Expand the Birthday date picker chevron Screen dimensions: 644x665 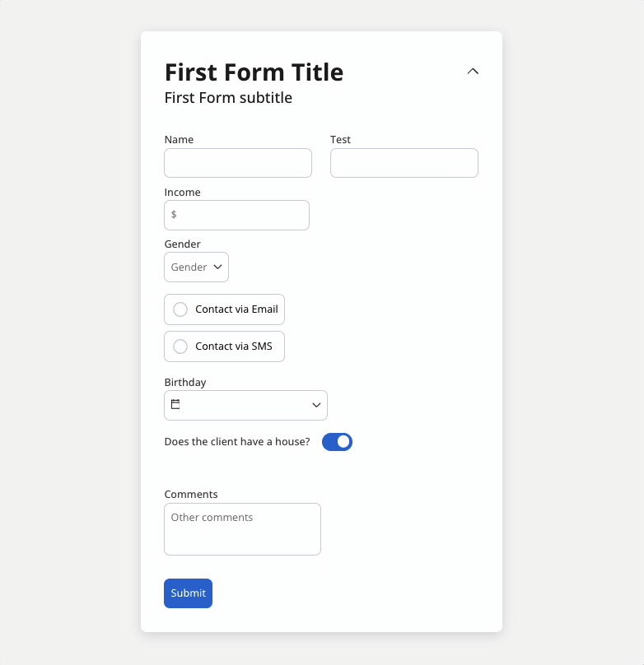pos(316,405)
